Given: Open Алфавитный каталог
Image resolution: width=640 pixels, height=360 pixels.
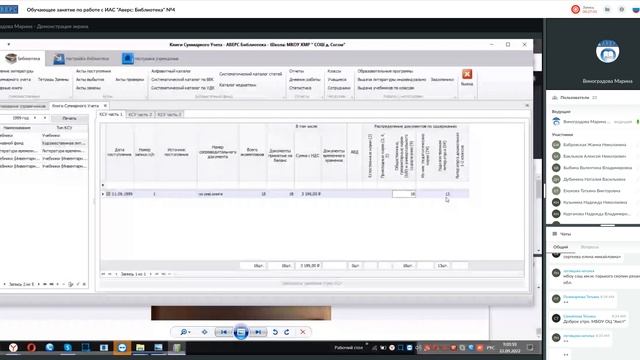Looking at the screenshot, I should pos(171,71).
